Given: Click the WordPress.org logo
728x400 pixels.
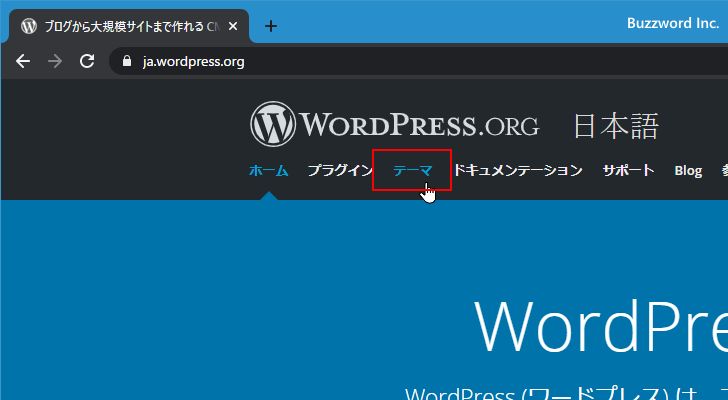Looking at the screenshot, I should pyautogui.click(x=395, y=124).
